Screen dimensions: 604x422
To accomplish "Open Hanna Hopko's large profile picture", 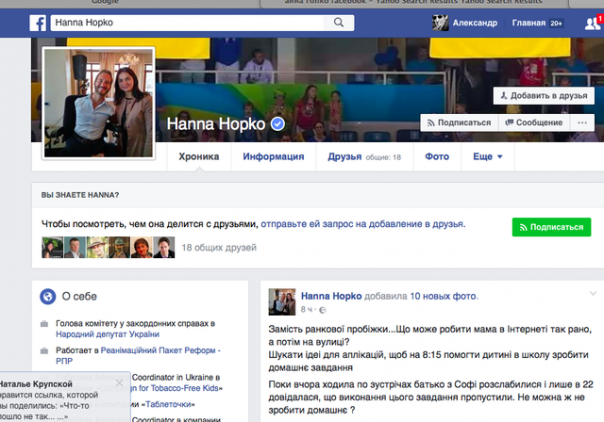I will click(99, 103).
